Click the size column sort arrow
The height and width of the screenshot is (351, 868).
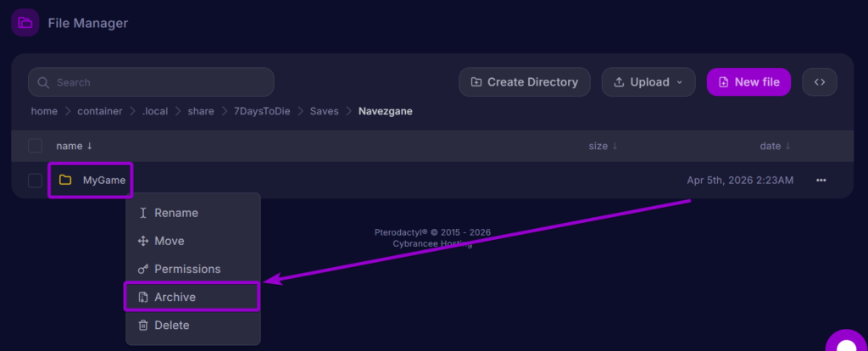614,146
